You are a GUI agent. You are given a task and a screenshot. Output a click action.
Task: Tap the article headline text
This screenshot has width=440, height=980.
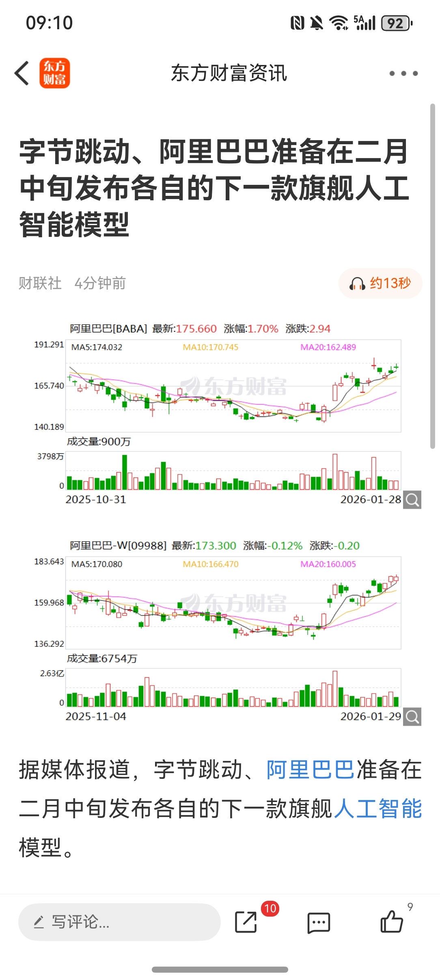click(x=214, y=188)
